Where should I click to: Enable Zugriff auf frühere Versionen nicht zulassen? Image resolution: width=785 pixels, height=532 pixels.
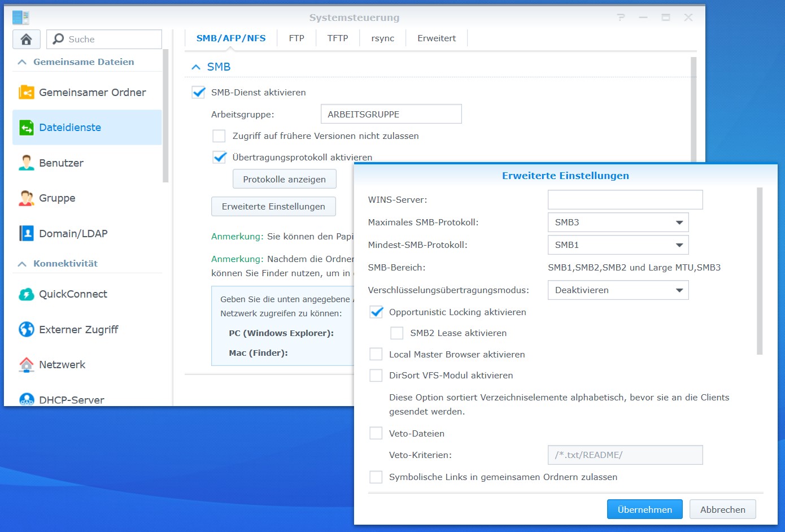pyautogui.click(x=219, y=136)
